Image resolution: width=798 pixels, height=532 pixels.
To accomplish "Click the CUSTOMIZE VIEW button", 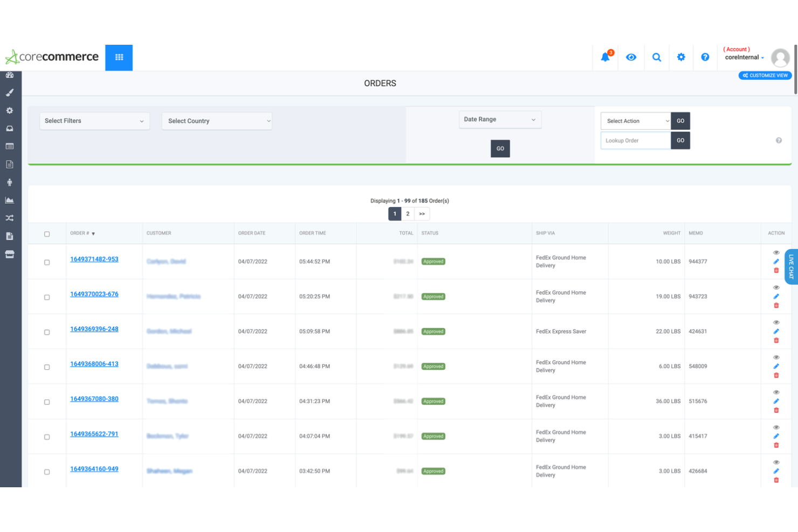I will click(765, 75).
